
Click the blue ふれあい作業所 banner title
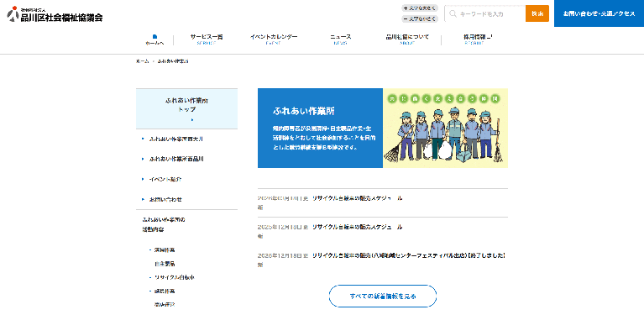pos(304,111)
